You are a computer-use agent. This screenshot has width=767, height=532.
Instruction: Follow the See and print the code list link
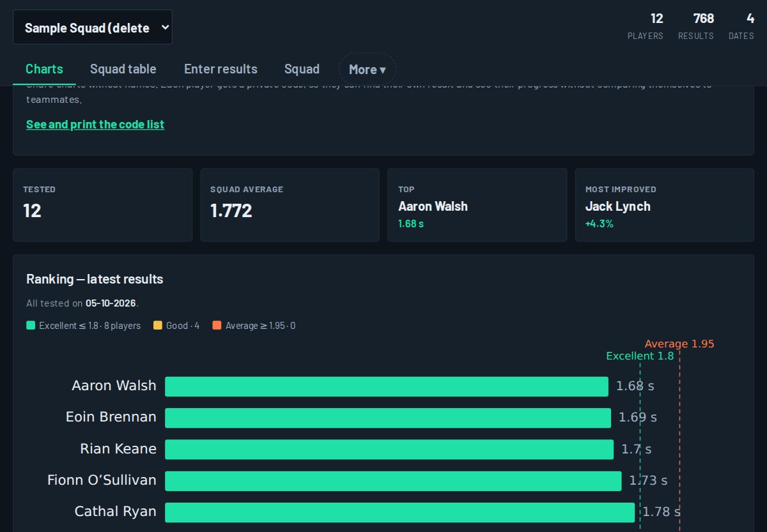95,125
